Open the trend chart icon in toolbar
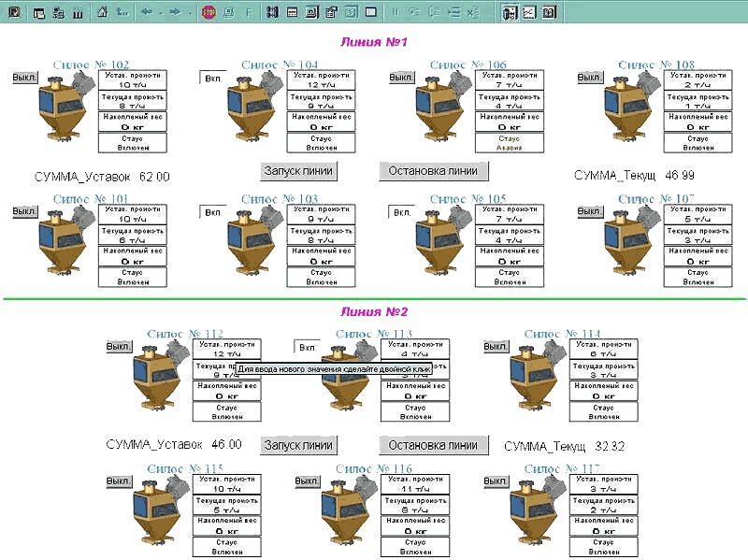 point(528,13)
